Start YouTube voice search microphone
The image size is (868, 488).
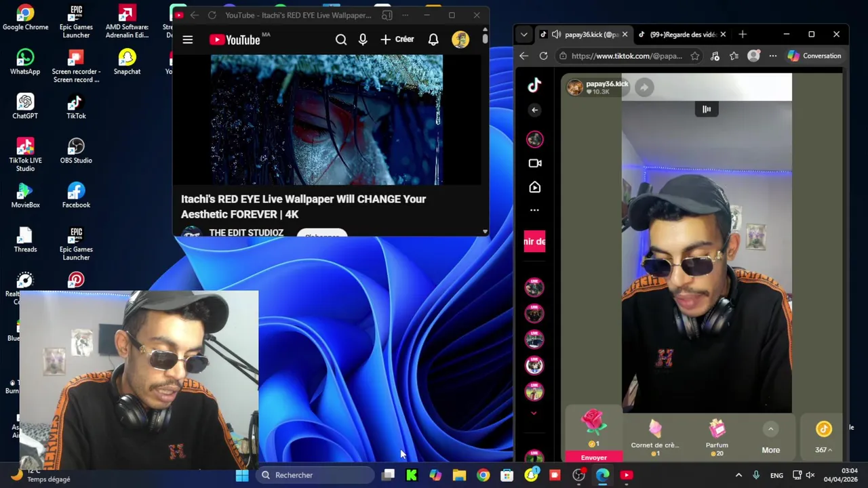pyautogui.click(x=363, y=40)
